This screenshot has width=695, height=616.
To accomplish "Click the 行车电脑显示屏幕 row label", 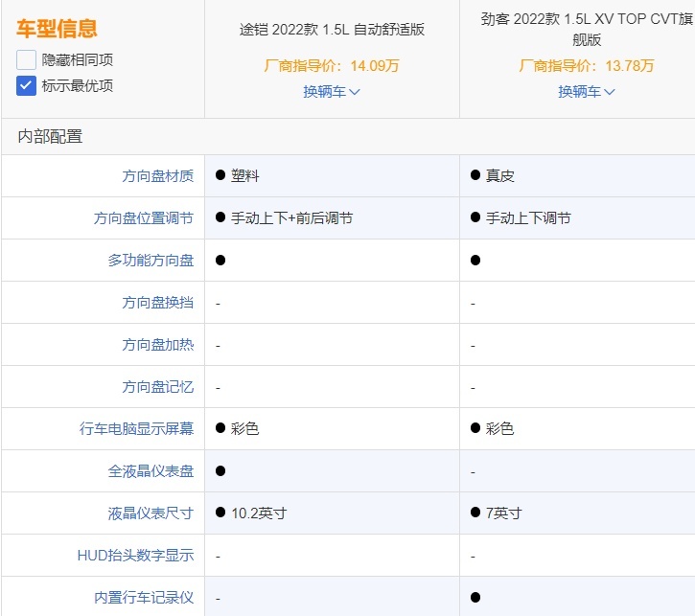I will [136, 428].
